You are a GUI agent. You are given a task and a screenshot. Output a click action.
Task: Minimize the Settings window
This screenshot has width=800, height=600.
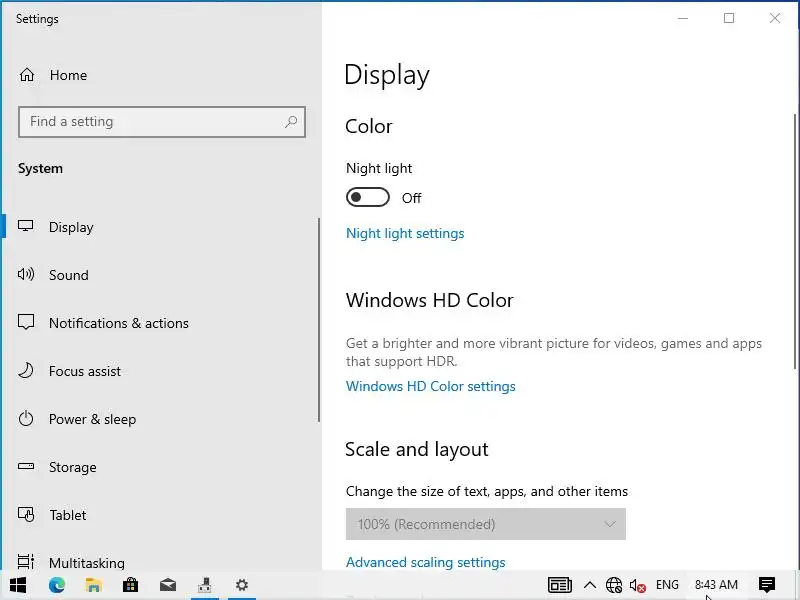tap(683, 18)
